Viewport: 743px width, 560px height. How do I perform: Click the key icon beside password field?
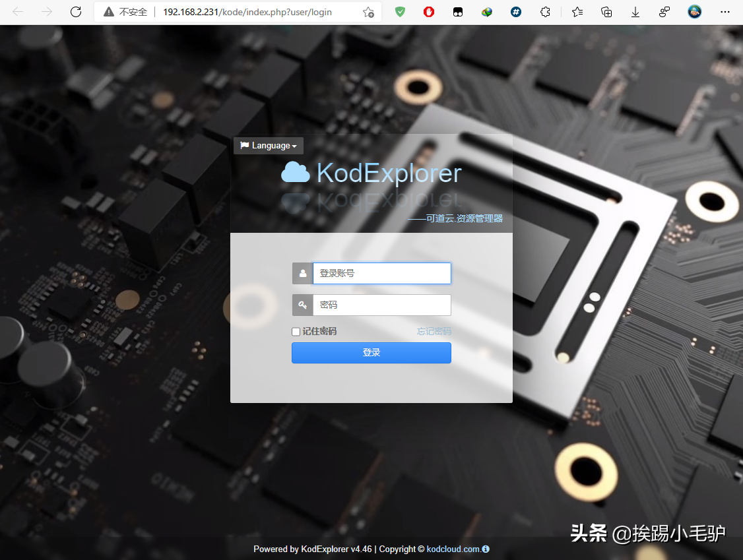click(x=302, y=305)
